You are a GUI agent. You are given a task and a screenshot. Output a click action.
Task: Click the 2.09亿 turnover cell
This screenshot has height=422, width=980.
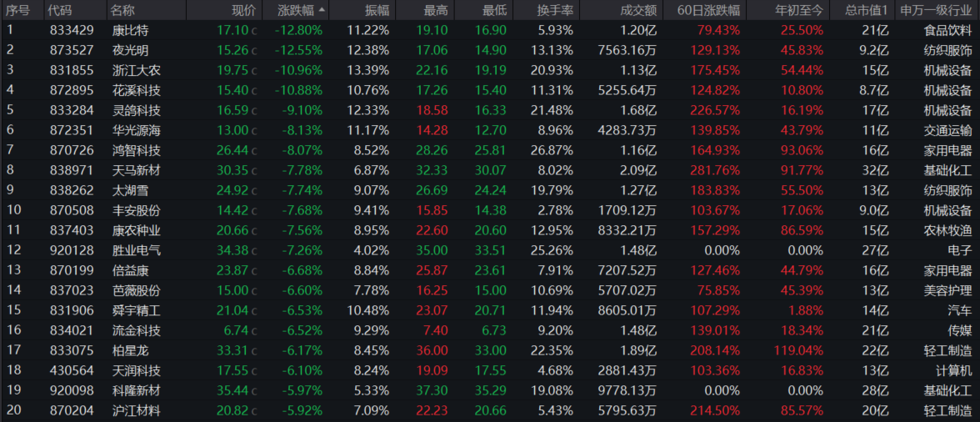[637, 170]
